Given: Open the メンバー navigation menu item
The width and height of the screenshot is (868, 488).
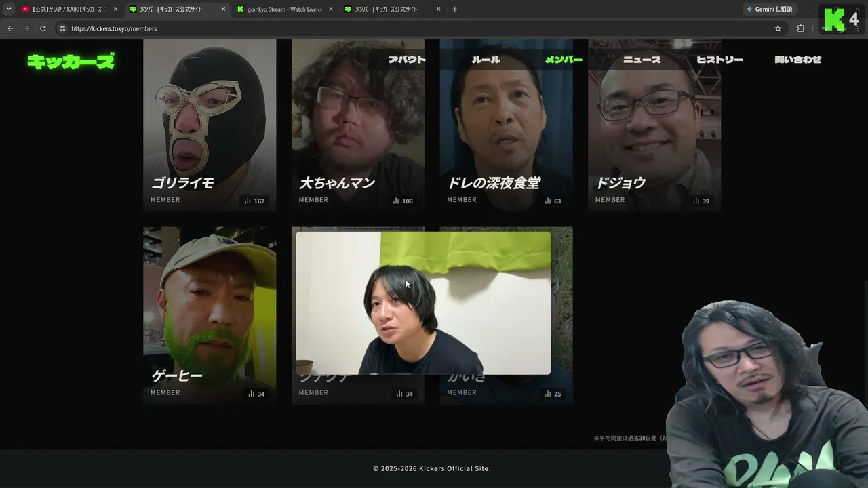Looking at the screenshot, I should [564, 60].
